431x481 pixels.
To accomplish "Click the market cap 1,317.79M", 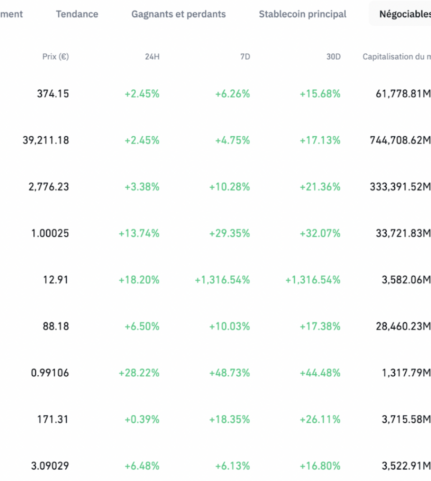I will pos(406,373).
